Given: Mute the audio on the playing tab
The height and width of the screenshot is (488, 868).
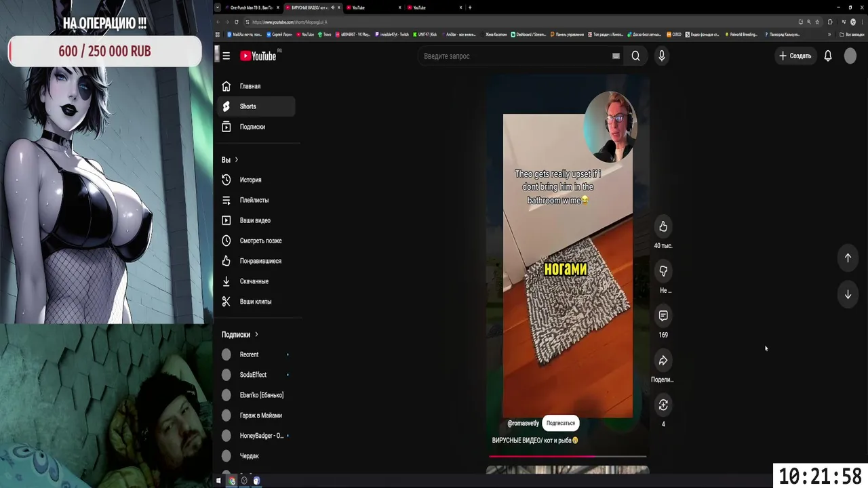Looking at the screenshot, I should 332,7.
